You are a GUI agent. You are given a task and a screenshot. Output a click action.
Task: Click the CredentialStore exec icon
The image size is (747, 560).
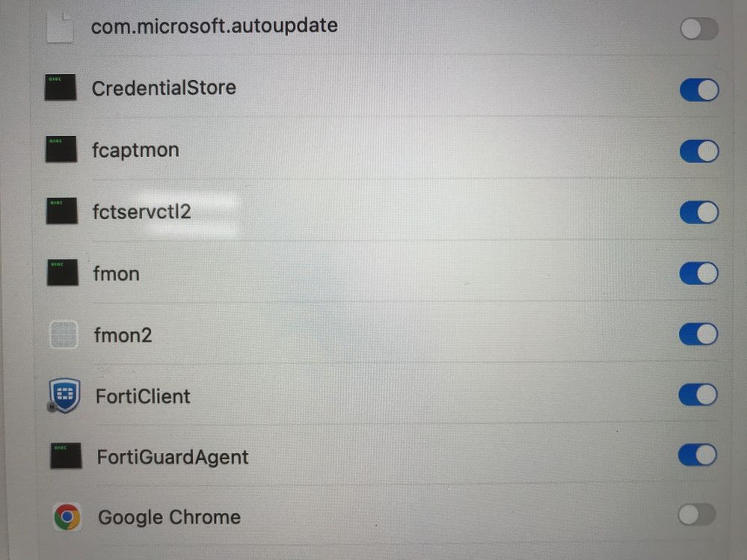coord(60,88)
